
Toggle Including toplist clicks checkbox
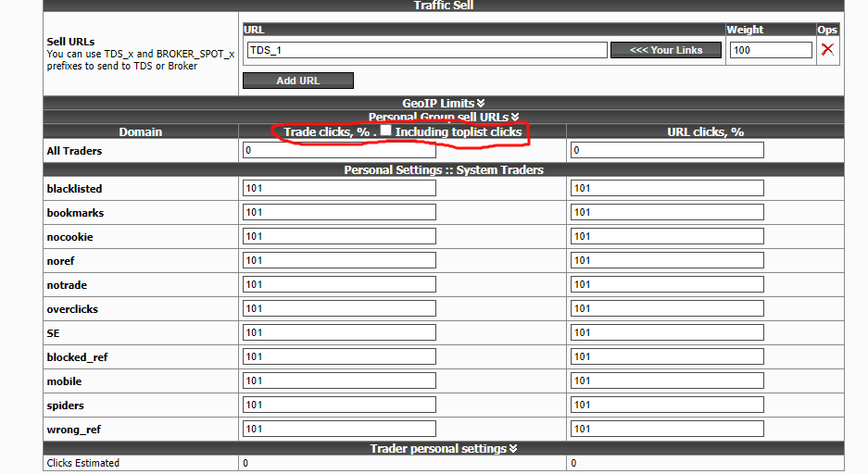pos(386,131)
